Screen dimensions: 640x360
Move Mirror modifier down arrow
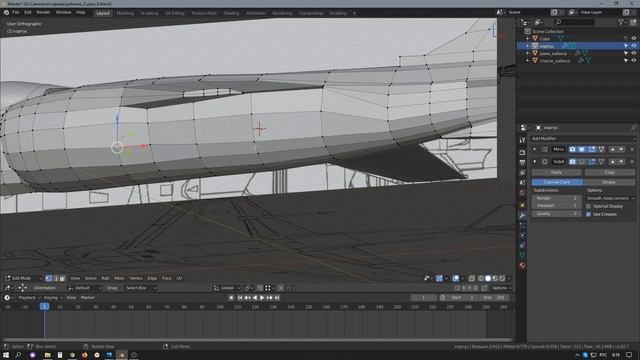click(621, 149)
